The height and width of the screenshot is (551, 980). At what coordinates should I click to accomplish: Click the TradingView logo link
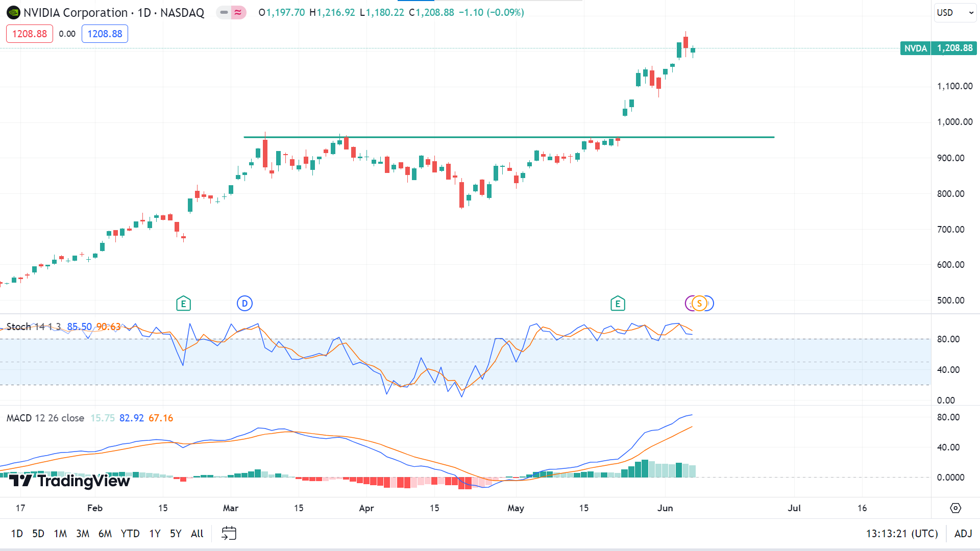[69, 481]
